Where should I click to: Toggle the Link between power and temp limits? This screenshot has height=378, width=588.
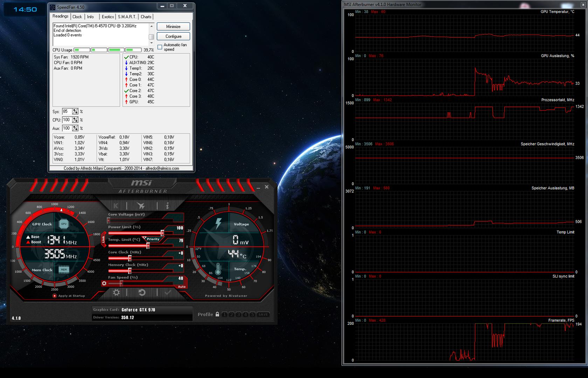click(x=103, y=239)
